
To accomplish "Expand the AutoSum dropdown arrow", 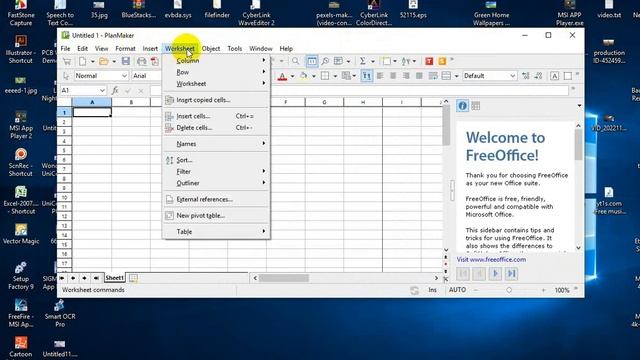I will coord(373,62).
